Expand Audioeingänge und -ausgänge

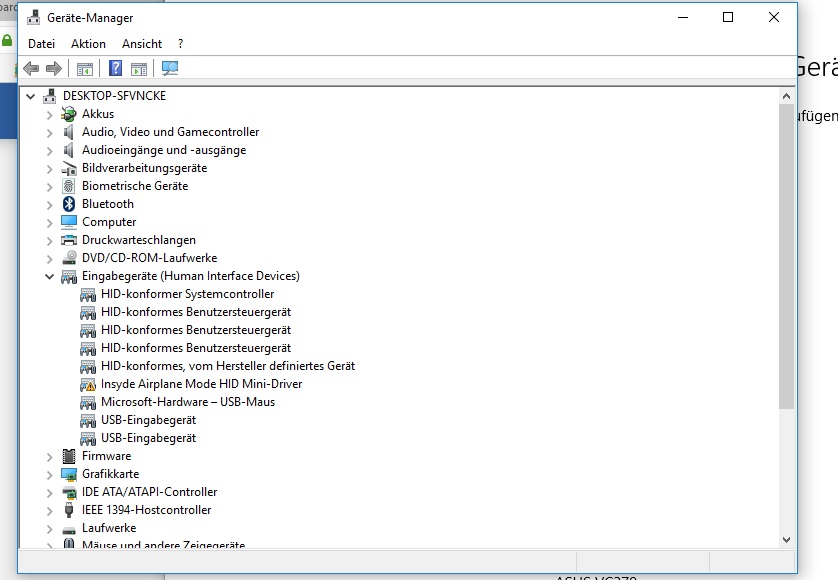point(49,151)
